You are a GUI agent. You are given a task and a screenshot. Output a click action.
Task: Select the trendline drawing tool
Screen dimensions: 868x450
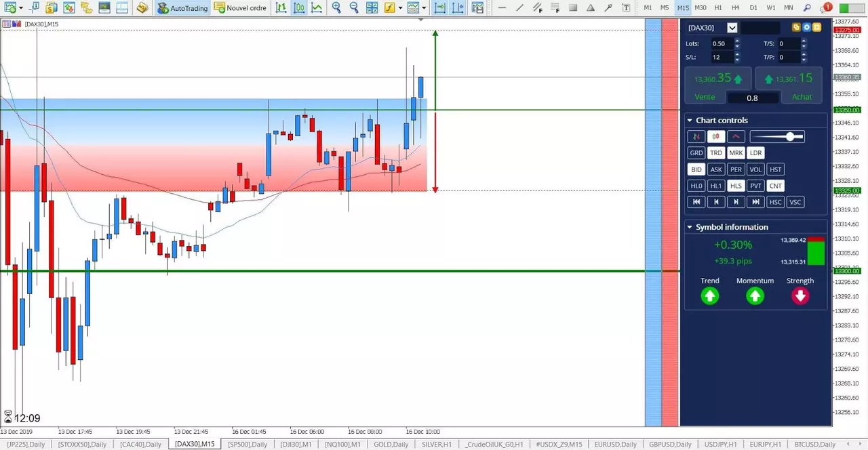tap(519, 8)
